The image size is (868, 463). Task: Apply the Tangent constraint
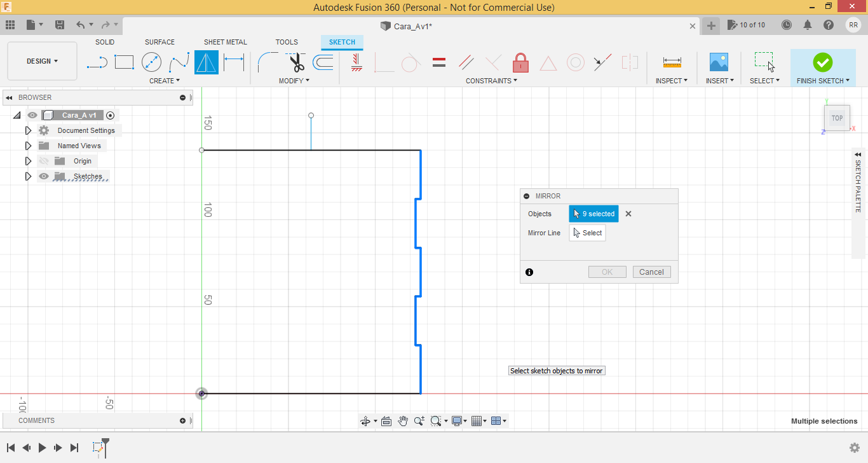[411, 62]
